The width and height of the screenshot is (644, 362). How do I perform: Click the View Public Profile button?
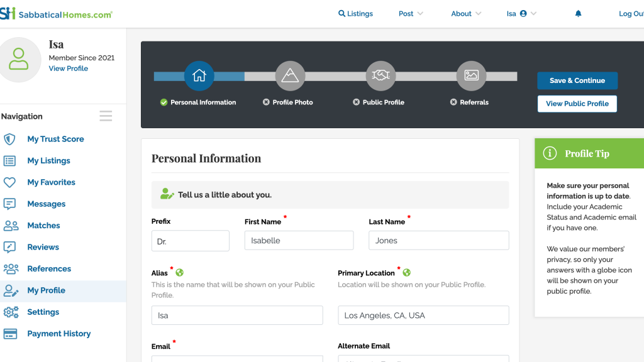coord(577,104)
